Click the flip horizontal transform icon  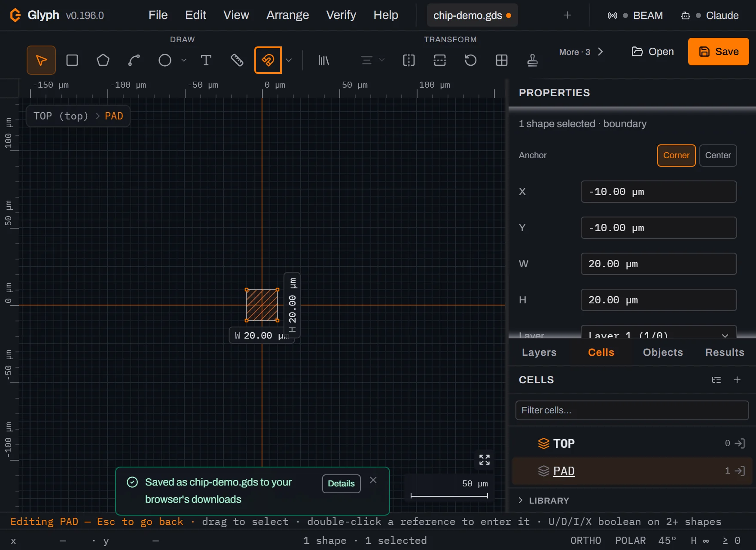point(409,60)
